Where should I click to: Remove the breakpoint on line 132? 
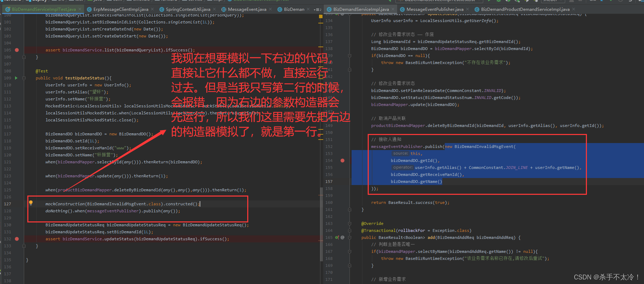coord(17,239)
